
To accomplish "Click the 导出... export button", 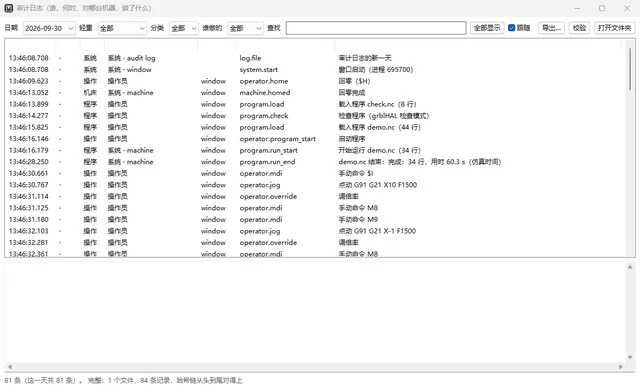I will (551, 28).
